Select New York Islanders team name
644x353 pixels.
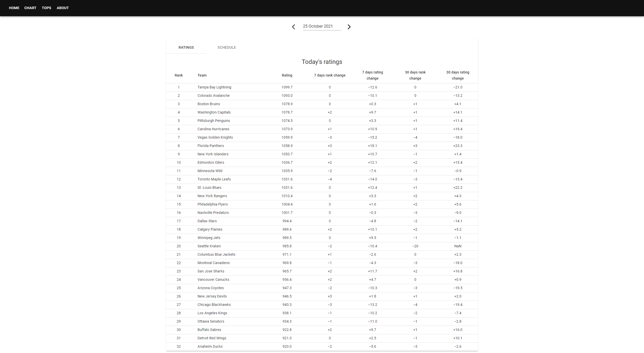point(213,154)
